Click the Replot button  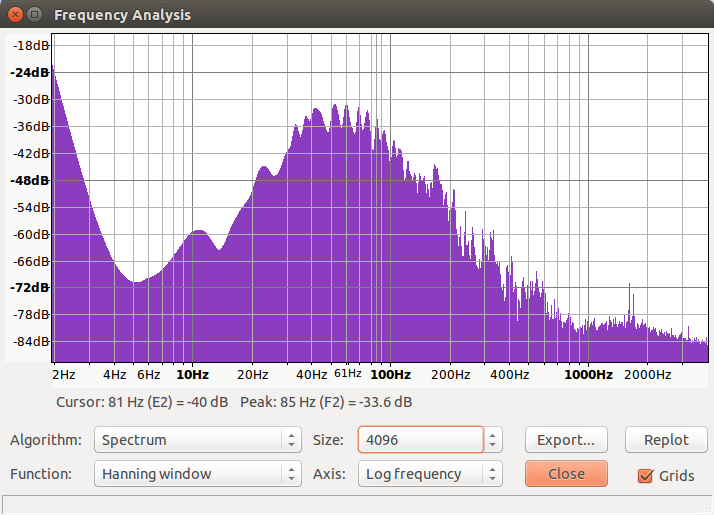click(x=666, y=440)
